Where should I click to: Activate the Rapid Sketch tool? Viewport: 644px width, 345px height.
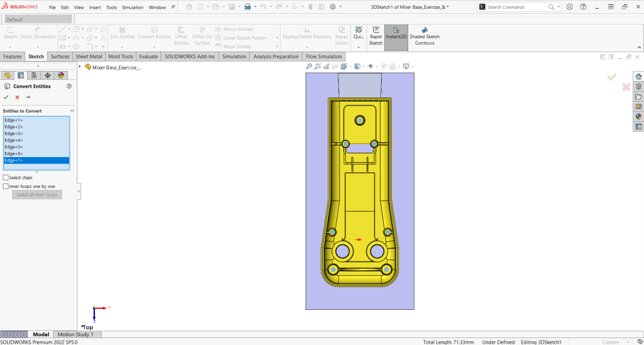[x=375, y=31]
